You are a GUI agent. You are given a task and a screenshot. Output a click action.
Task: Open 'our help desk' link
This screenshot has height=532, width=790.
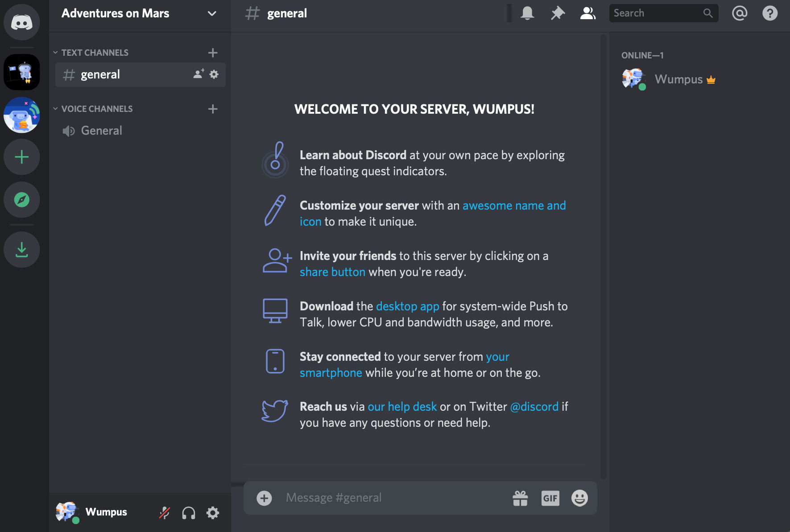click(x=402, y=407)
